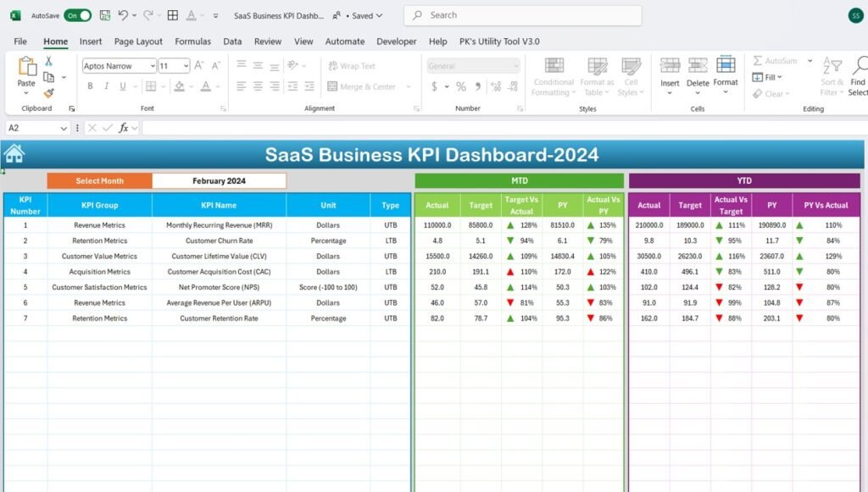Expand the Fill Color dropdown arrow

[193, 85]
